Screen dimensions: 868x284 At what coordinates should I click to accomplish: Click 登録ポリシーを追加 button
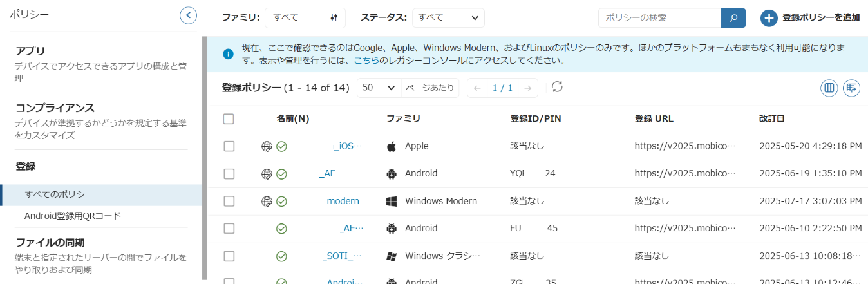click(x=811, y=18)
